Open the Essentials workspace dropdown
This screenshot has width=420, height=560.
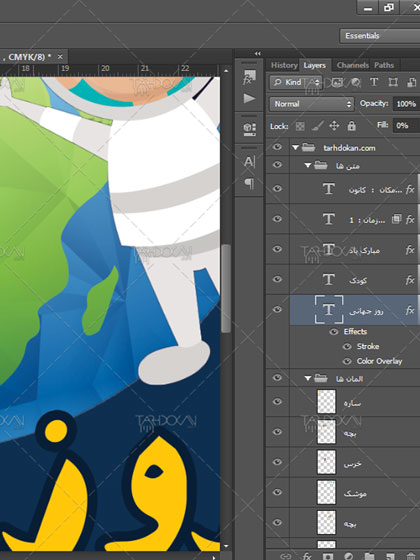click(380, 36)
